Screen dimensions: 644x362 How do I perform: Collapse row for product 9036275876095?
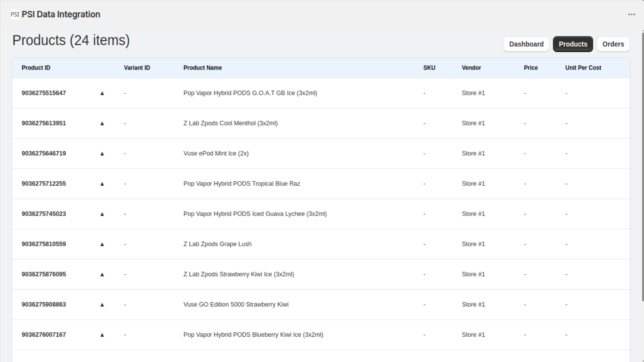coord(102,274)
